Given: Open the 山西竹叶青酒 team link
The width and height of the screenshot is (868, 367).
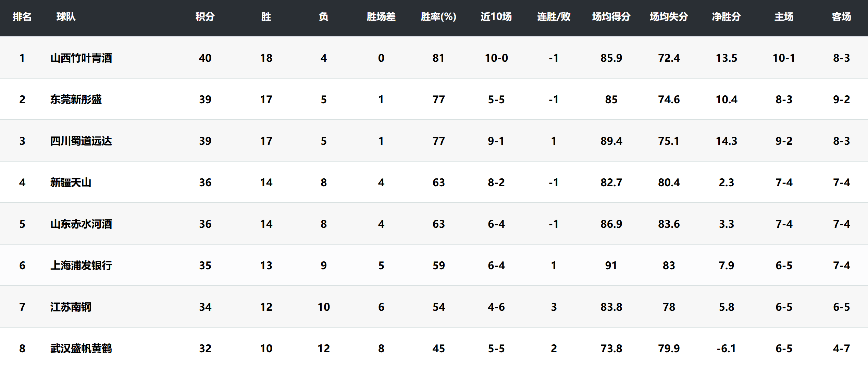Looking at the screenshot, I should 81,58.
